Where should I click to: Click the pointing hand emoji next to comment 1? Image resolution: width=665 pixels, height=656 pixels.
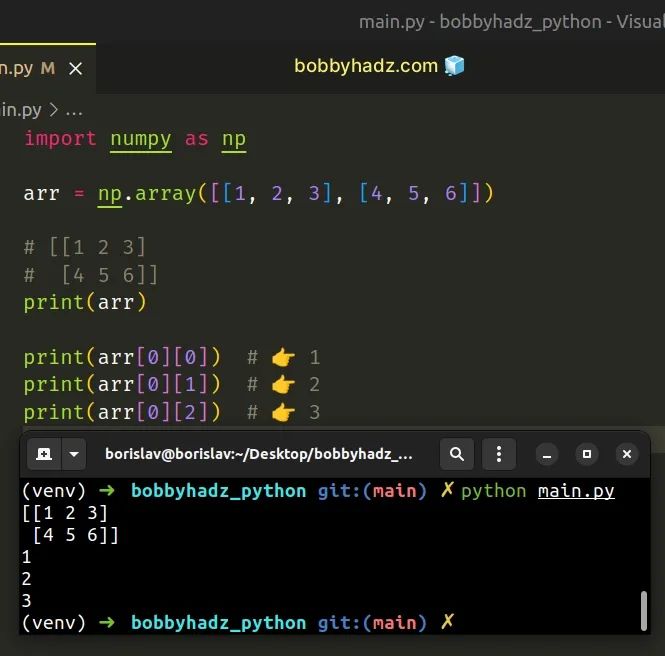(x=284, y=357)
